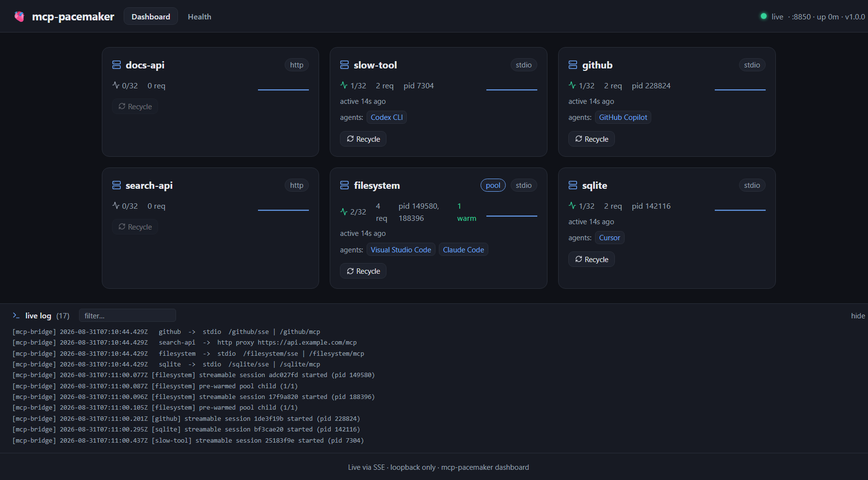Click the stdio badge on github card
The image size is (868, 480).
point(752,65)
